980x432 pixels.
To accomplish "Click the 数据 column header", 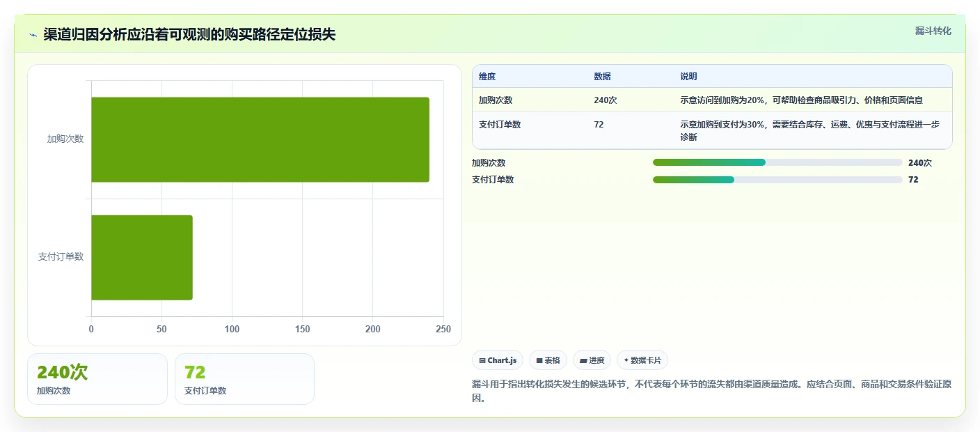I will 602,77.
